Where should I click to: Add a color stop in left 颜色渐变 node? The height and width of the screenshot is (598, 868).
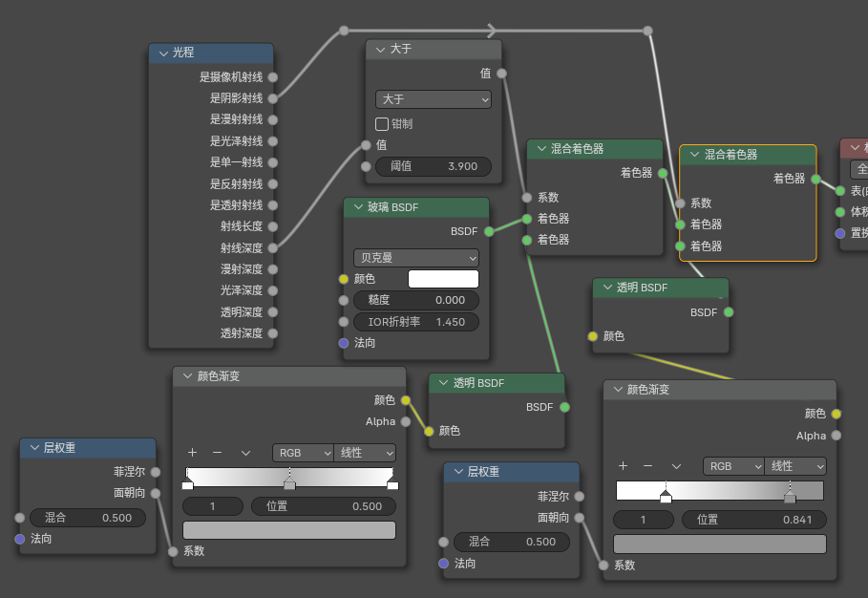192,453
